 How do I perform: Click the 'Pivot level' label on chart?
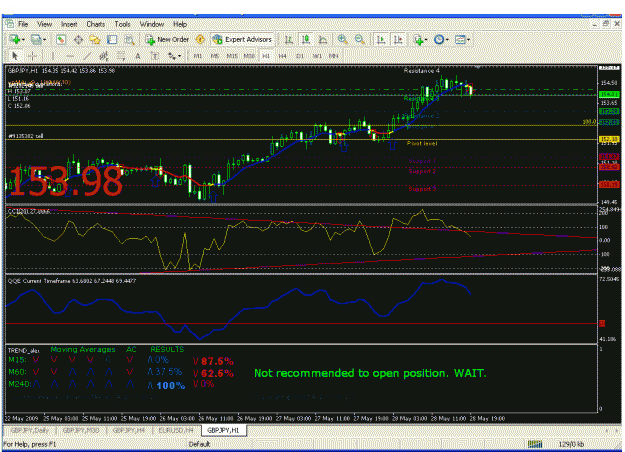422,143
